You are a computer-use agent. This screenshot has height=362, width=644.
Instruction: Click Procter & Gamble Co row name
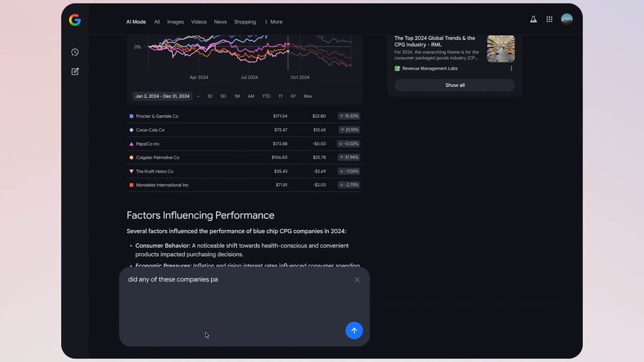point(157,116)
